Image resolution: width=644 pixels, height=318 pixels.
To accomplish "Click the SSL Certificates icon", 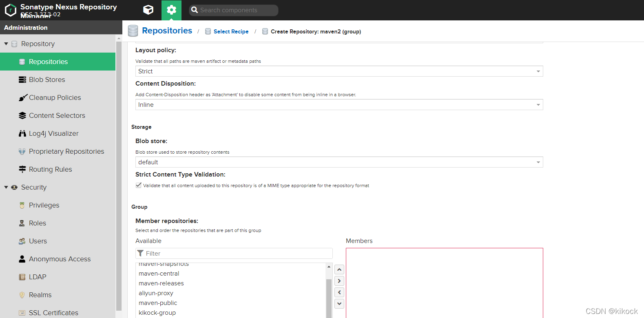I will click(22, 313).
